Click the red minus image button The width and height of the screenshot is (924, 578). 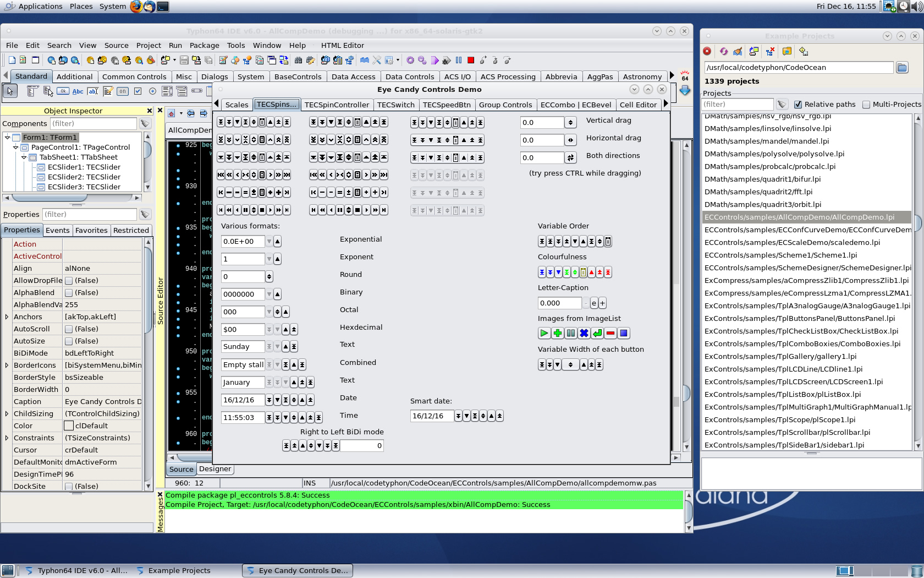pos(610,333)
